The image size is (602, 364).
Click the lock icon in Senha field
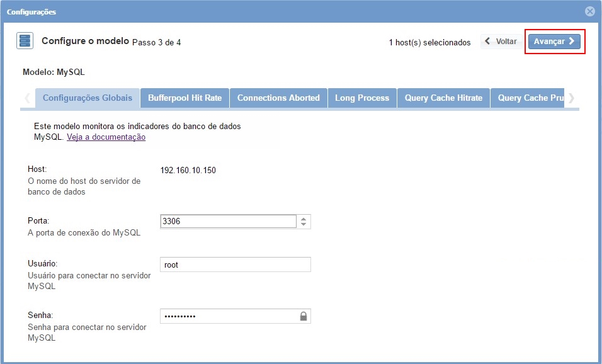(304, 316)
